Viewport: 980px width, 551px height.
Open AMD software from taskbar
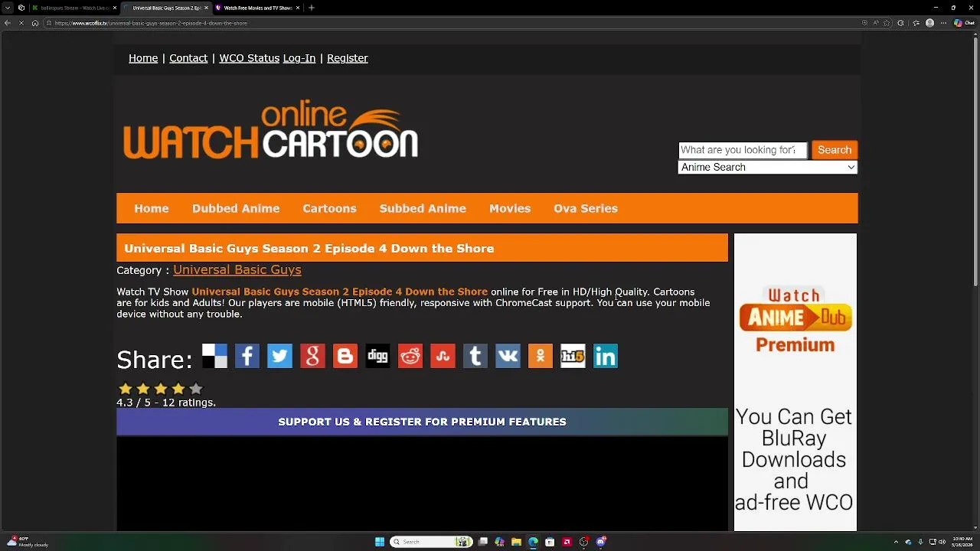click(x=567, y=542)
